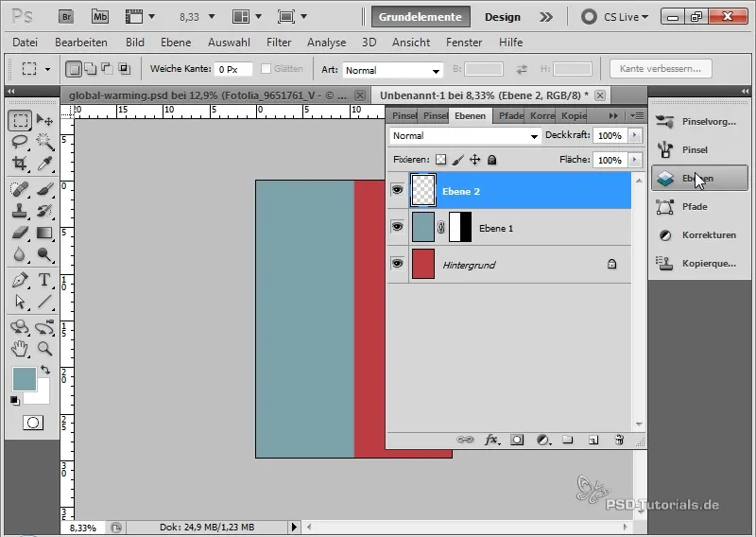Select the Gradient tool
Image resolution: width=756 pixels, height=537 pixels.
44,233
